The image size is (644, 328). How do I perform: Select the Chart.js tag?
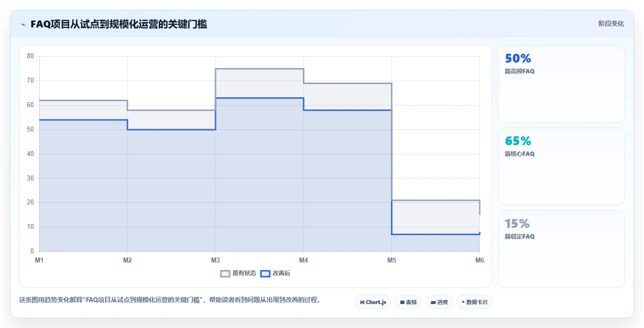[x=373, y=302]
